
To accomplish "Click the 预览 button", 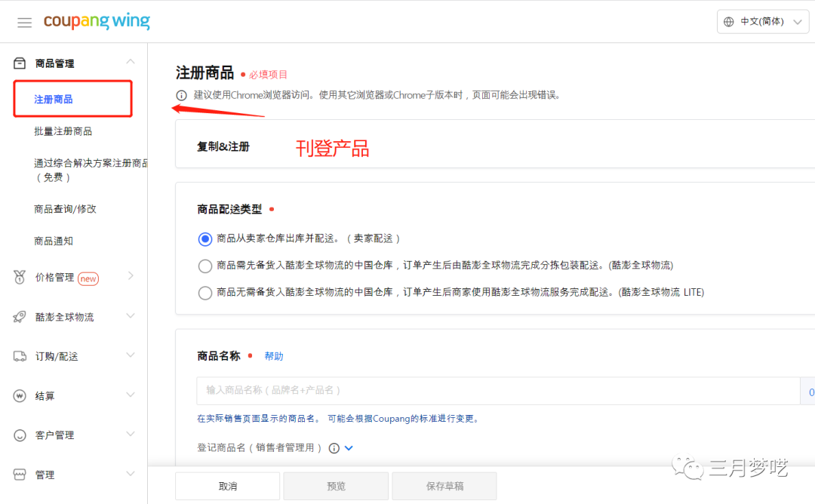I will coord(337,487).
